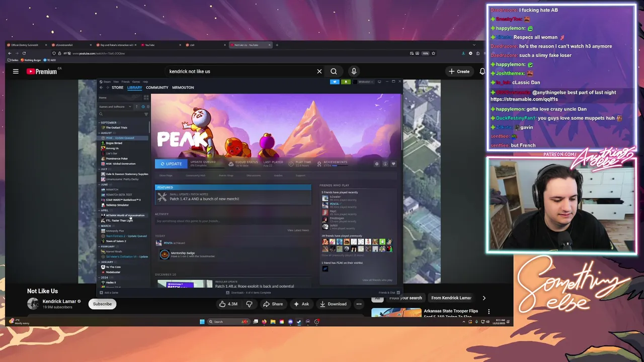Collapse the APRIL group in Steam library
Screen dimensions: 644x362
(x=100, y=210)
